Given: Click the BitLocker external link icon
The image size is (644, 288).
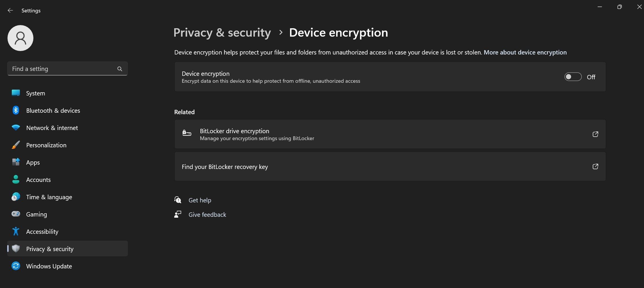Looking at the screenshot, I should [x=595, y=134].
